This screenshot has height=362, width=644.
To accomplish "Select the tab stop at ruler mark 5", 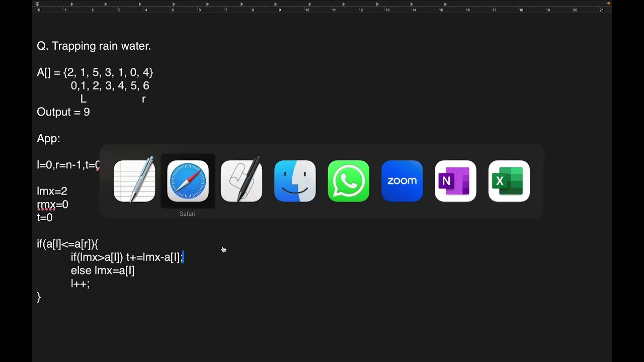I will click(174, 4).
